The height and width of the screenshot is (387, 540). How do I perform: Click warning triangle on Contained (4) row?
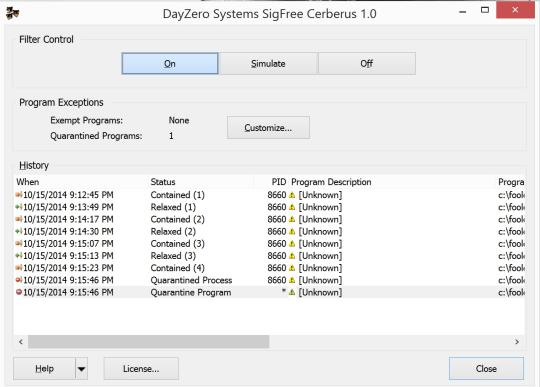[292, 268]
